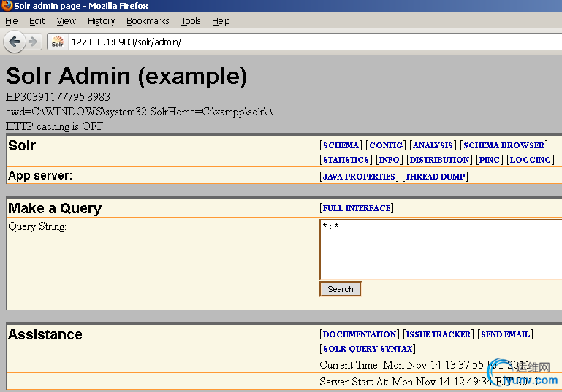
Task: Click the 'Assistance' heading
Action: tap(45, 334)
